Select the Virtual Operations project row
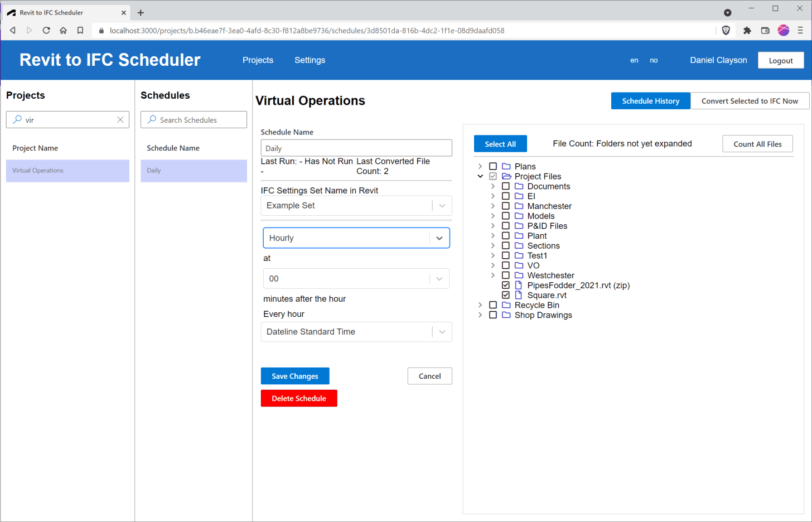This screenshot has height=522, width=812. [x=67, y=171]
